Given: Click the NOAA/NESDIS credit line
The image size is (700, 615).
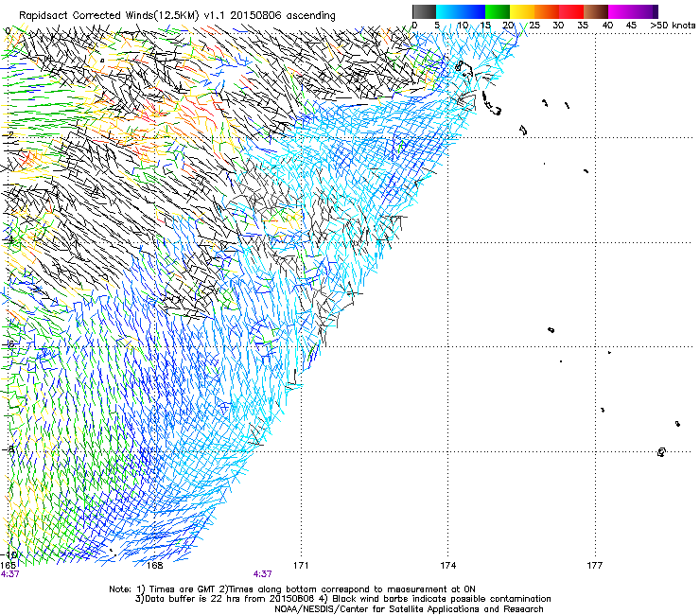Looking at the screenshot, I should (x=409, y=609).
